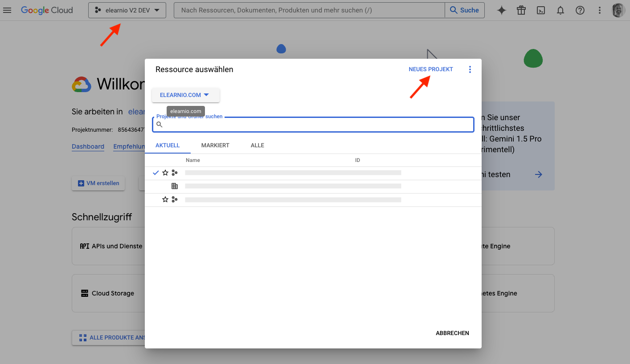Image resolution: width=630 pixels, height=364 pixels.
Task: Open the main navigation hamburger menu
Action: pos(7,10)
